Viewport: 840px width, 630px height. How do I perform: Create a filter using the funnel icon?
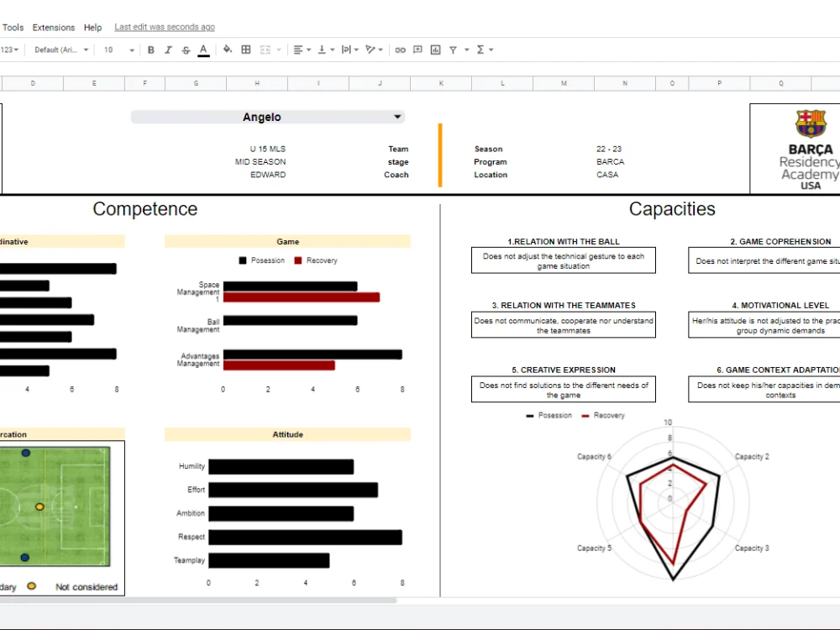click(452, 50)
